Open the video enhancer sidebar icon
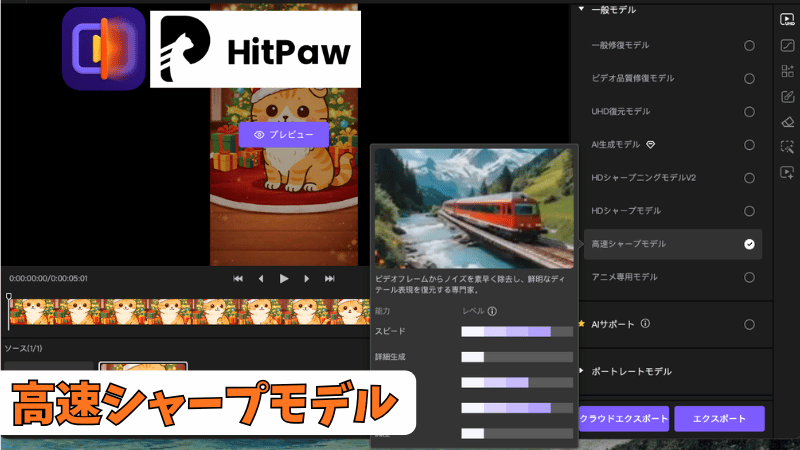The image size is (800, 450). coord(787,20)
